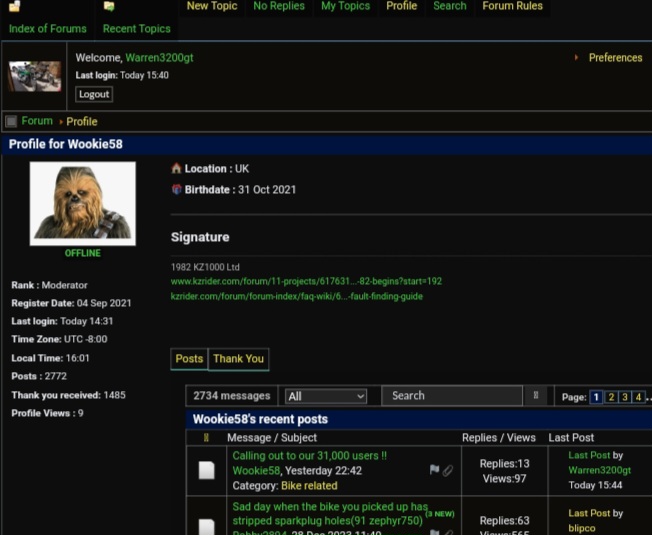This screenshot has height=535, width=652.
Task: Click the small icon right of Search field
Action: [536, 396]
